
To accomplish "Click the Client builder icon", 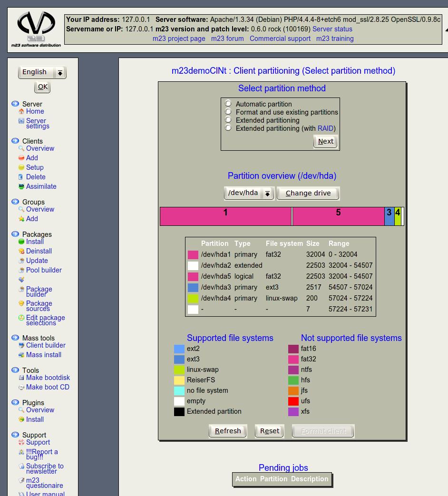I will [21, 345].
